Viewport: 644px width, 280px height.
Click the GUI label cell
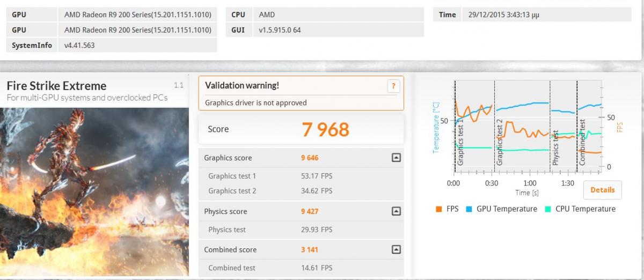pyautogui.click(x=238, y=30)
